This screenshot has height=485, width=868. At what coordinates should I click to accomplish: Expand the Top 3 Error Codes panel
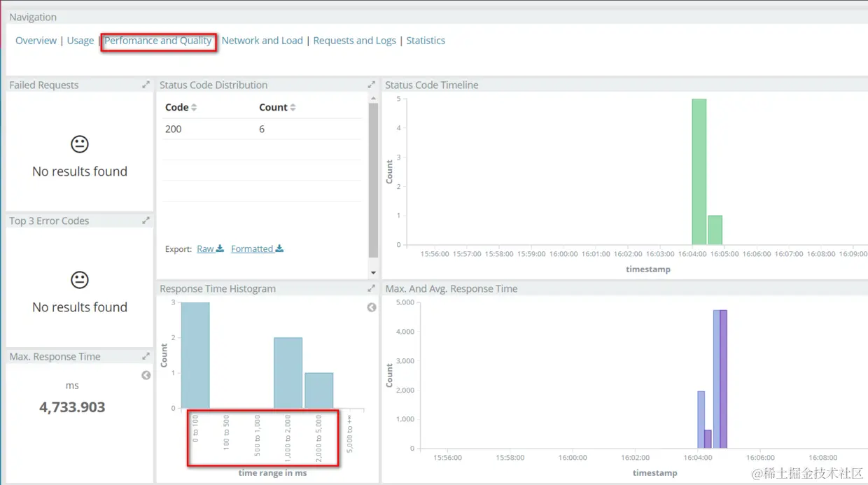point(146,220)
